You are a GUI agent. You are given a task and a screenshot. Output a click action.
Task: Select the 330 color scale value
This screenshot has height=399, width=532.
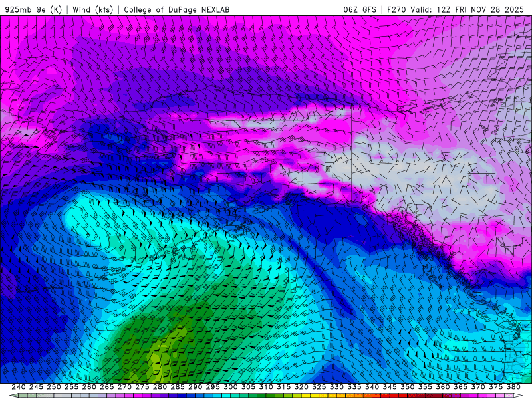336,387
